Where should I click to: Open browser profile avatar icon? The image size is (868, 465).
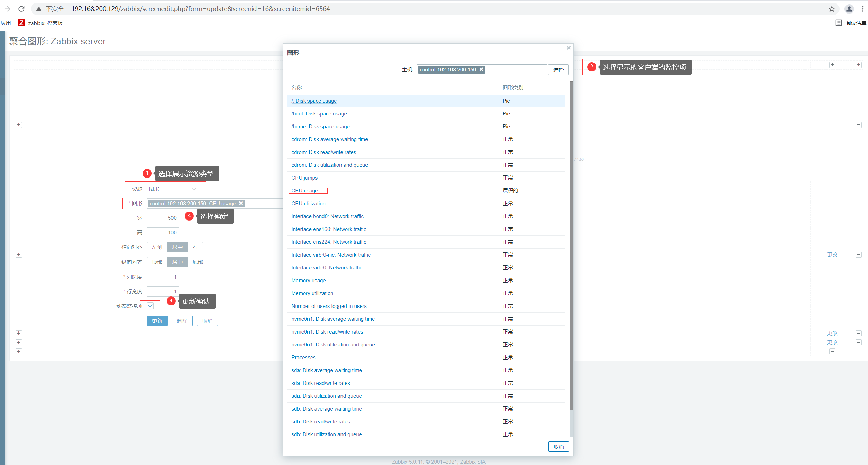pyautogui.click(x=849, y=9)
